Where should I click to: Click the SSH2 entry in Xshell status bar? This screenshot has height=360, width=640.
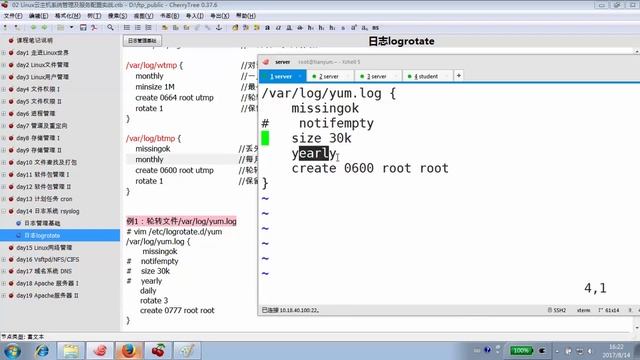[557, 311]
